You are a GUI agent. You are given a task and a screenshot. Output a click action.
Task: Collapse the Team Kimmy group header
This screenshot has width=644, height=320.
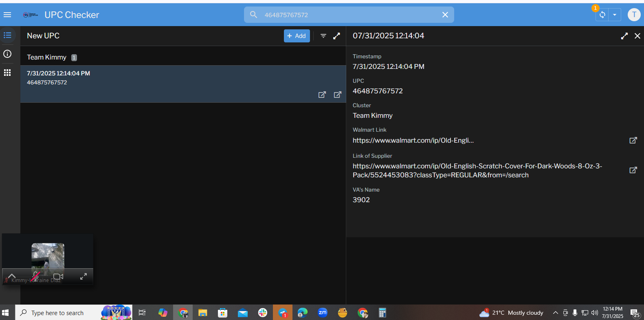tap(183, 57)
